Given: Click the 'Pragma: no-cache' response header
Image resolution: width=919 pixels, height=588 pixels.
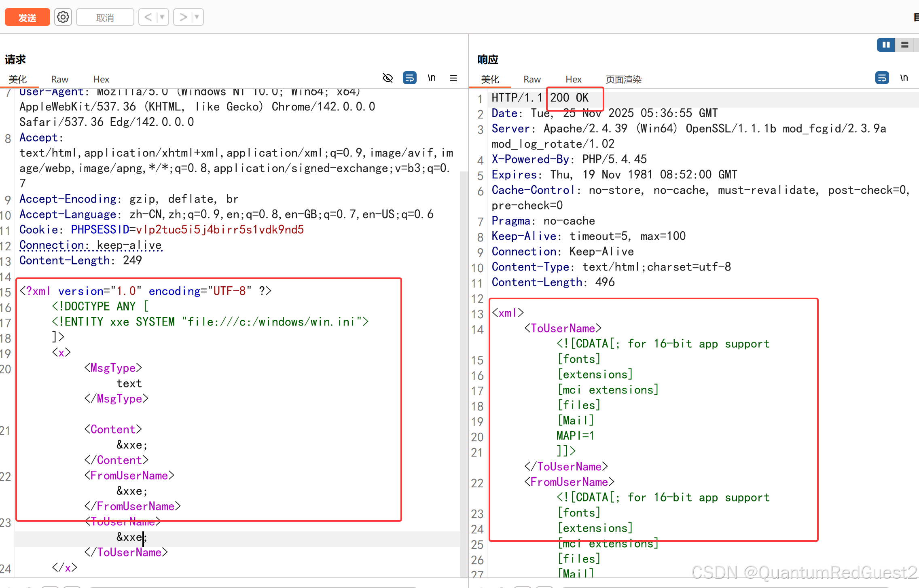Looking at the screenshot, I should 543,221.
